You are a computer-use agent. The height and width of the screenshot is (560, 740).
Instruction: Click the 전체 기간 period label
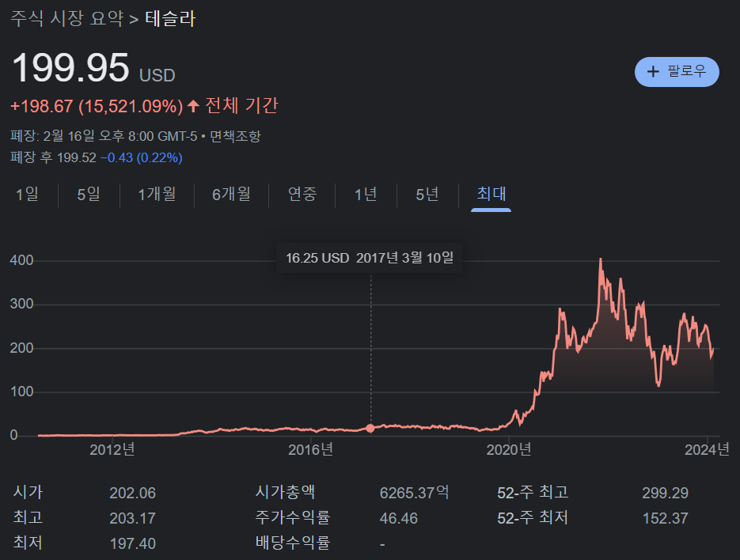(241, 105)
